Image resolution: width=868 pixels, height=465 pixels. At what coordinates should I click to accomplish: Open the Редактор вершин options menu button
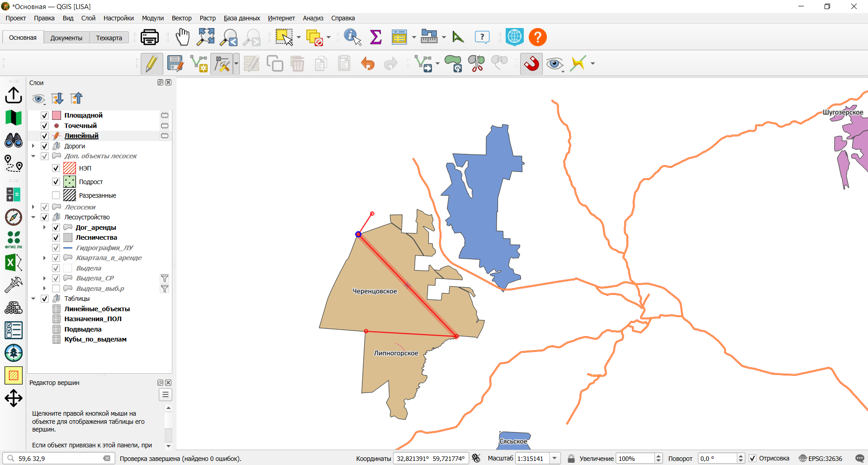pyautogui.click(x=166, y=395)
